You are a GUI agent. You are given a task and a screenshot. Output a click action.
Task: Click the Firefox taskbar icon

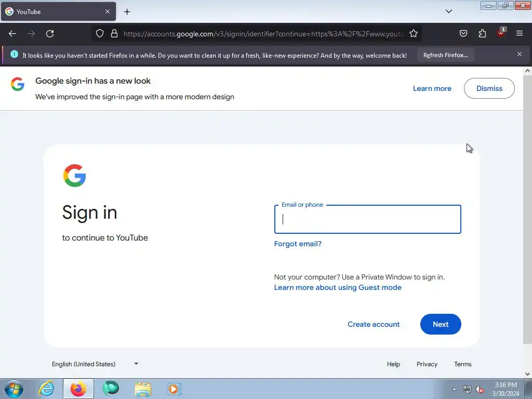click(78, 389)
